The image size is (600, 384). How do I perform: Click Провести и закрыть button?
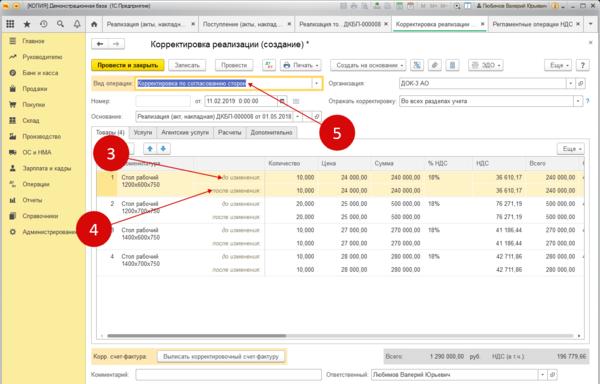[x=128, y=65]
